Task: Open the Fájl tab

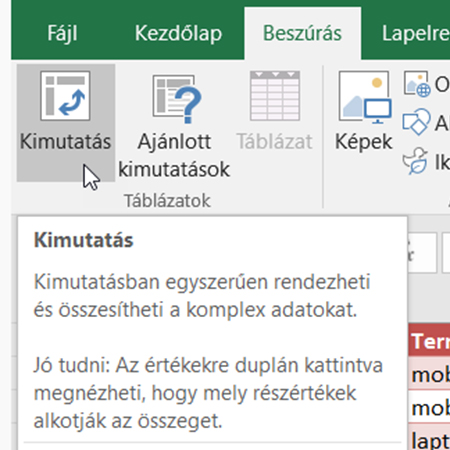Action: click(x=62, y=33)
